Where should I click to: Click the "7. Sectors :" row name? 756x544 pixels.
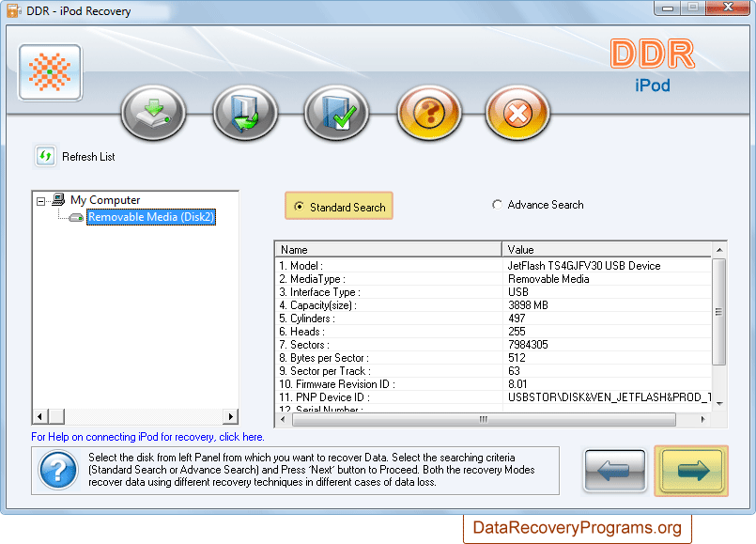tap(304, 344)
